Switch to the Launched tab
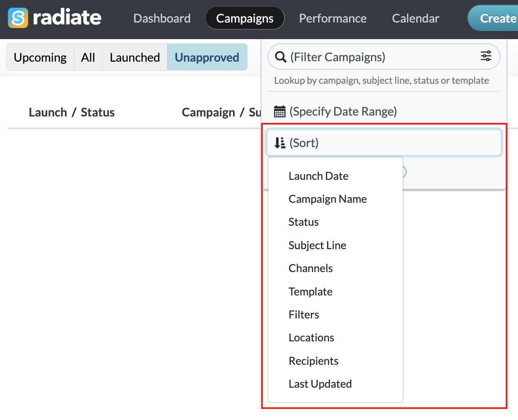The width and height of the screenshot is (518, 420). tap(135, 57)
